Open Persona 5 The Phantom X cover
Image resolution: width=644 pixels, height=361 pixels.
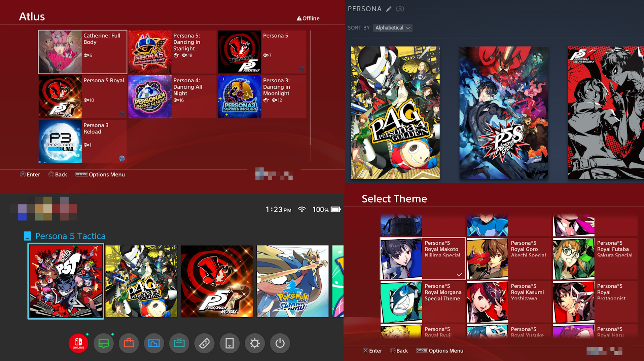606,113
